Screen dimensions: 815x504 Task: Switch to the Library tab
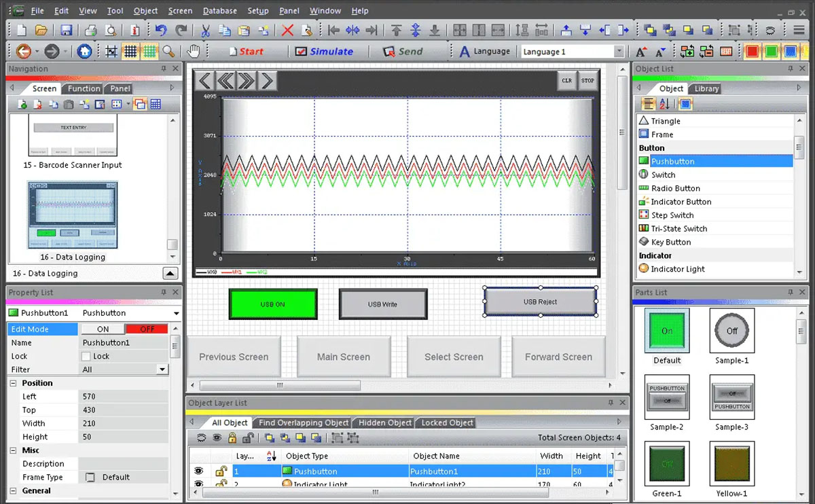coord(706,88)
